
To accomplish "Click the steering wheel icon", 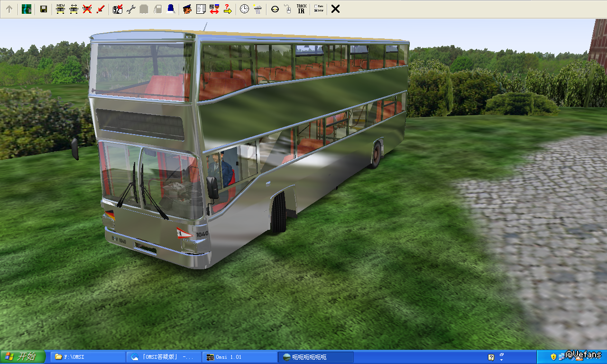I will coord(275,9).
